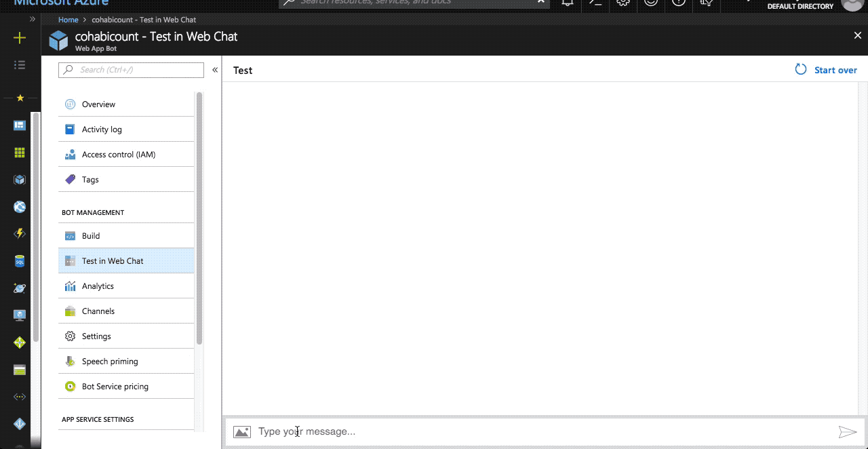
Task: Open All resources green grid icon
Action: click(20, 153)
